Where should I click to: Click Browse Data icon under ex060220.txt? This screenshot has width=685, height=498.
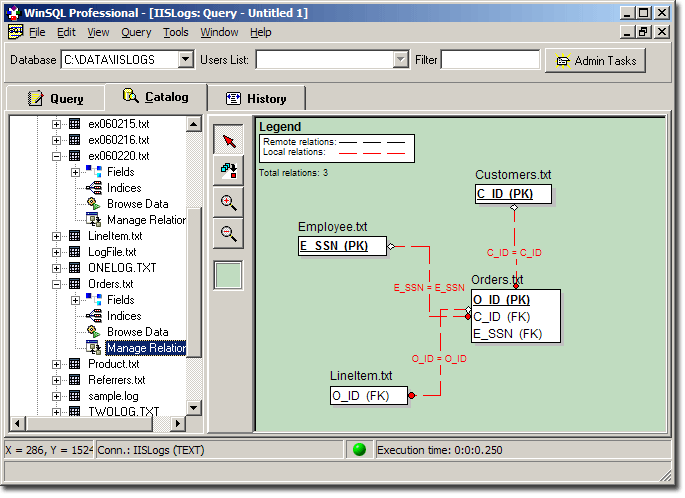tap(94, 204)
